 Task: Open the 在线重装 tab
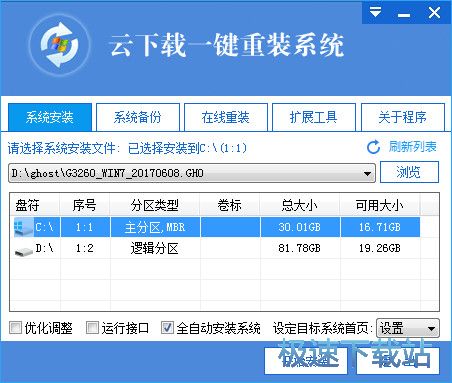pos(226,117)
